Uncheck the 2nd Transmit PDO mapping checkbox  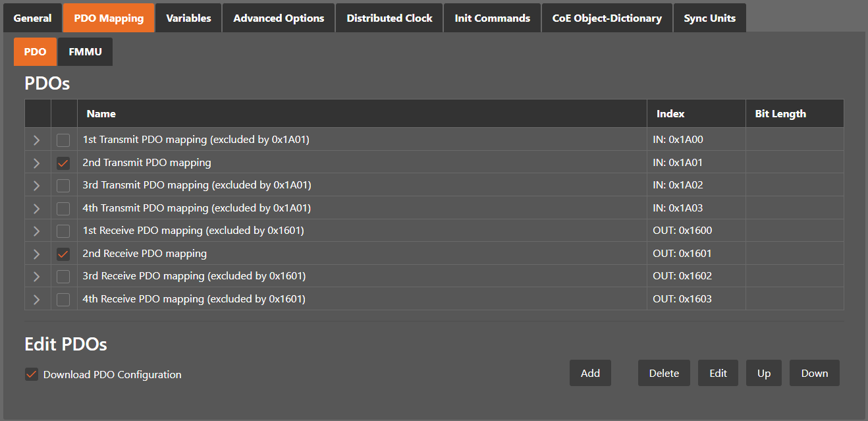[x=63, y=163]
